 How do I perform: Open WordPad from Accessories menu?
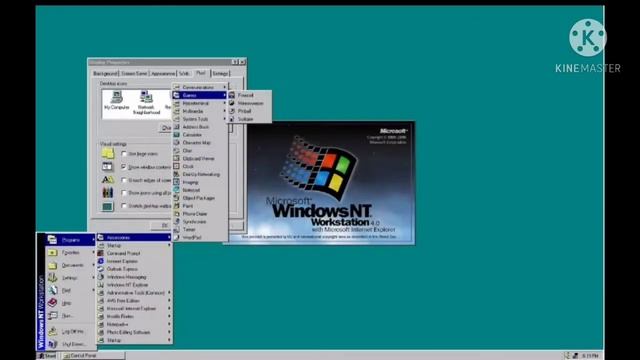[200, 238]
